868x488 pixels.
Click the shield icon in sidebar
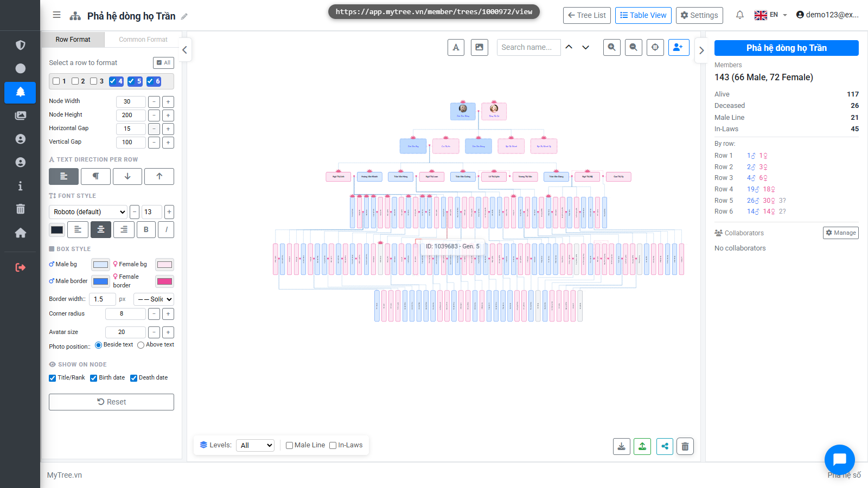pyautogui.click(x=21, y=45)
